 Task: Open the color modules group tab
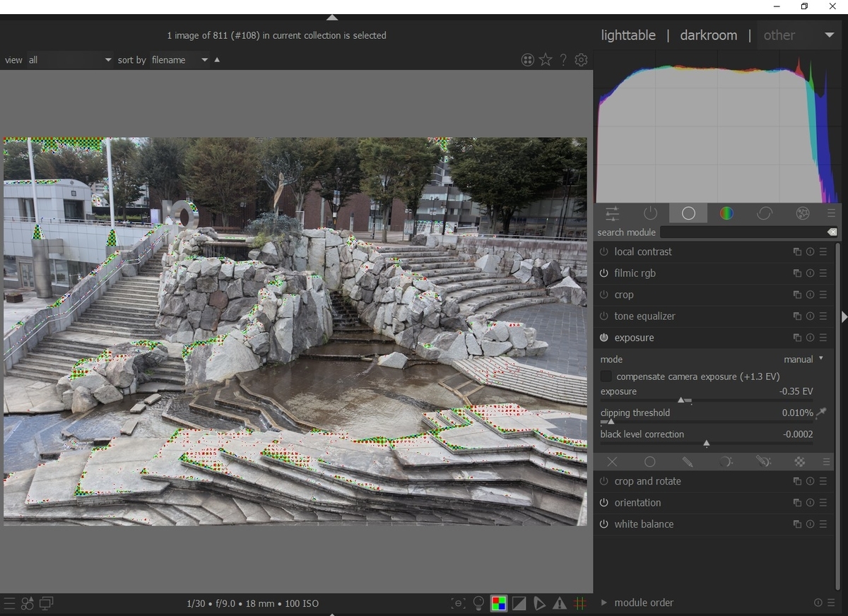[726, 213]
